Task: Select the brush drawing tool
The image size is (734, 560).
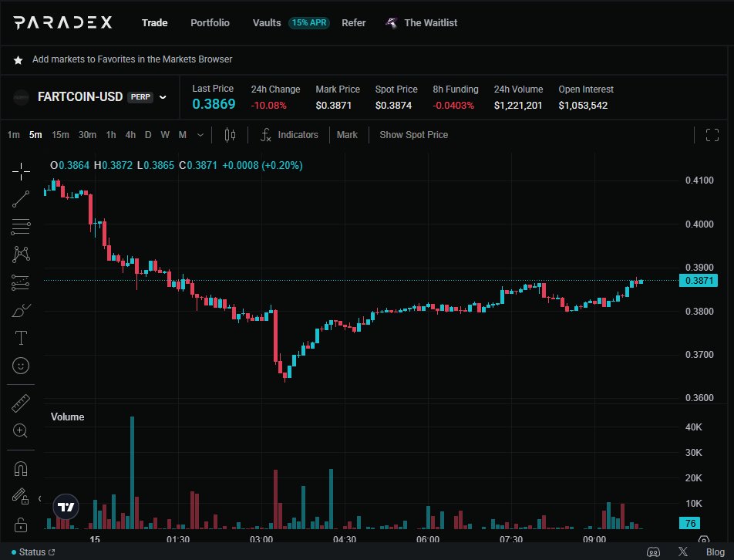Action: pyautogui.click(x=21, y=310)
